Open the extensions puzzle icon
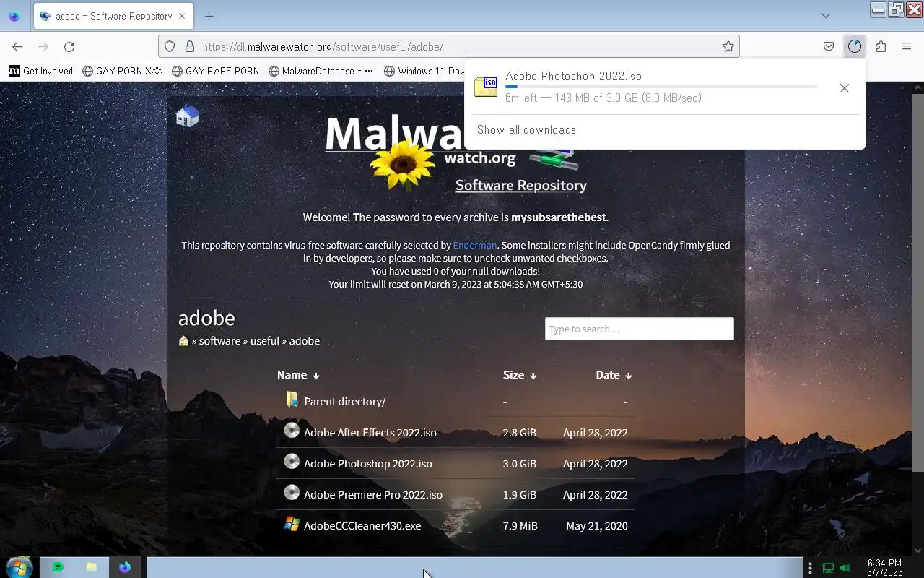The image size is (924, 578). [x=881, y=46]
